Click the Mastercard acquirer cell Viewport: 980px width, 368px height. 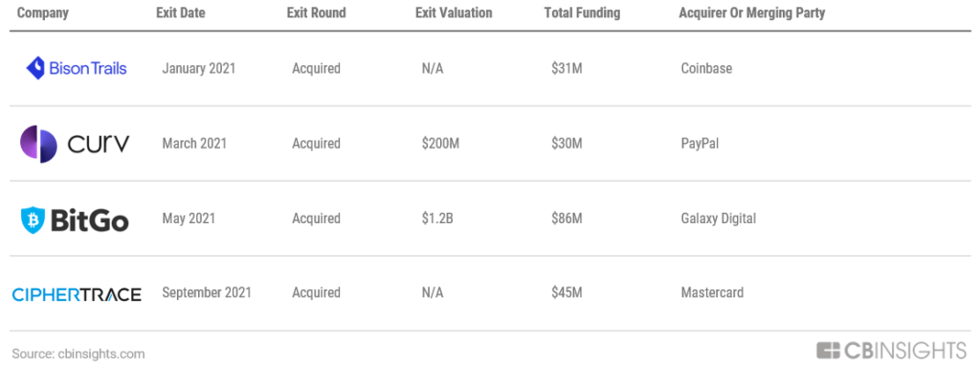pos(712,292)
